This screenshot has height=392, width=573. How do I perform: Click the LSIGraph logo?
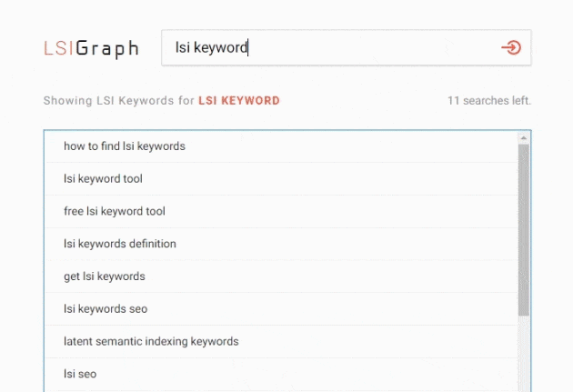pos(91,48)
